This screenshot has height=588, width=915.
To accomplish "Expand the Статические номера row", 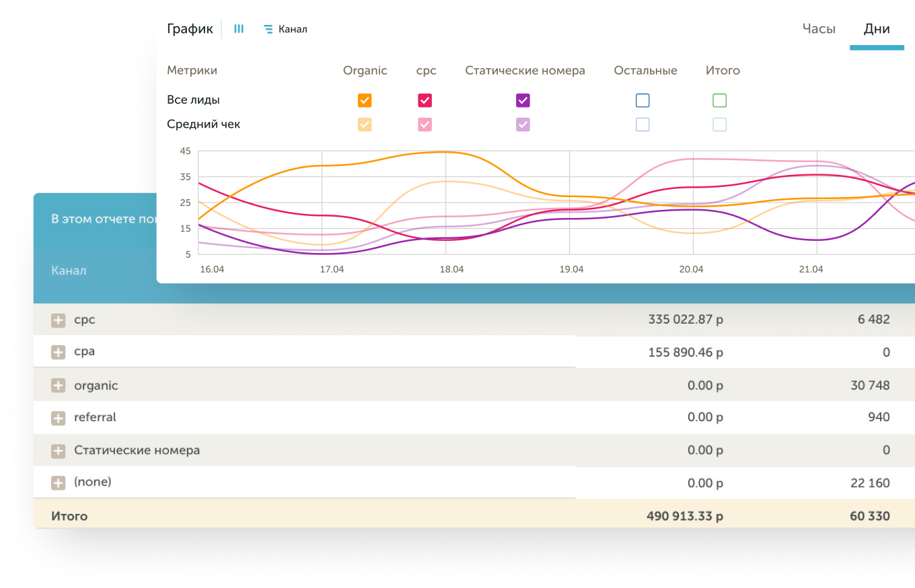I will (59, 450).
